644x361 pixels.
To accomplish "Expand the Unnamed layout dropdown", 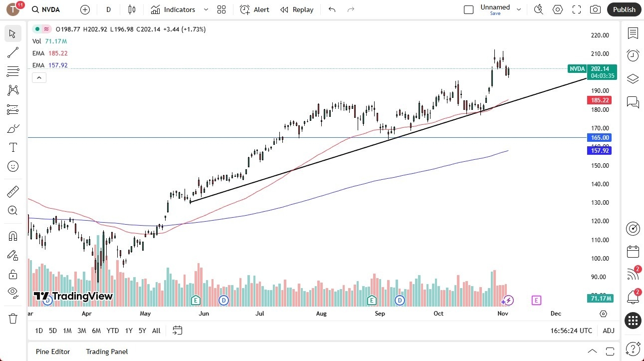I will [519, 8].
